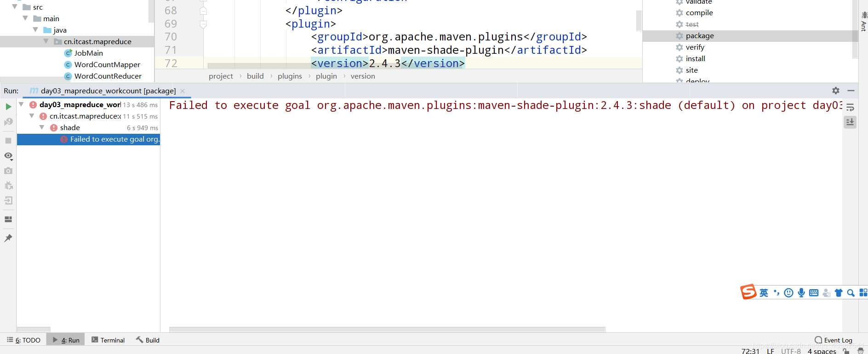Open the JobMain class

[x=89, y=53]
